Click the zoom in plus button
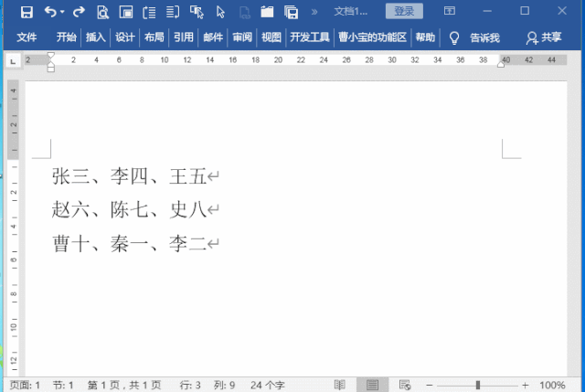This screenshot has width=585, height=392. click(526, 385)
